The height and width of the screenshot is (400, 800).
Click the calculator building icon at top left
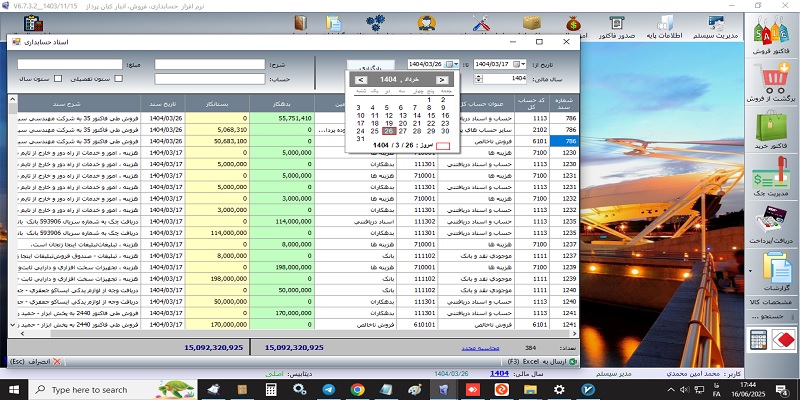click(33, 24)
